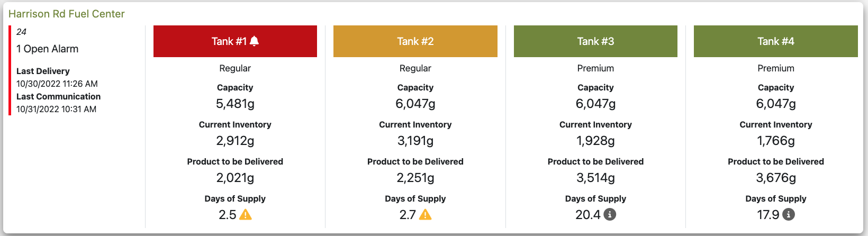
Task: Click Last Communication timestamp 10/31/2022
Action: [x=57, y=109]
